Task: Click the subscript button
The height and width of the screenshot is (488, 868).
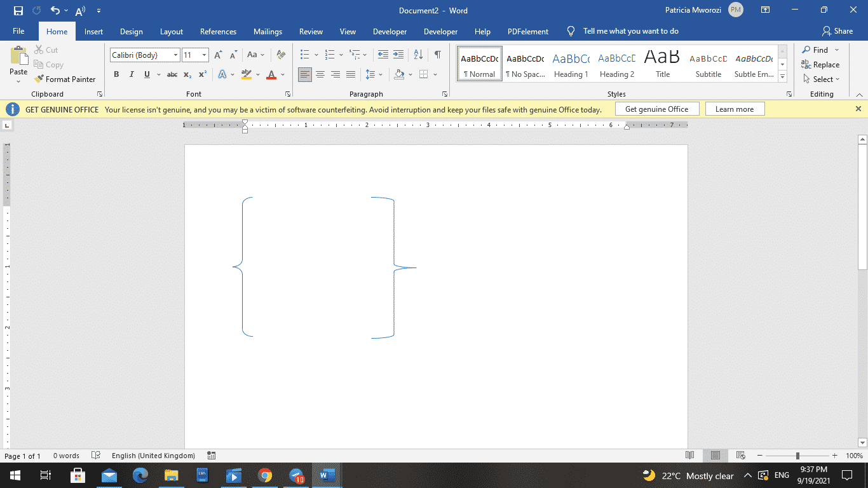Action: point(187,74)
